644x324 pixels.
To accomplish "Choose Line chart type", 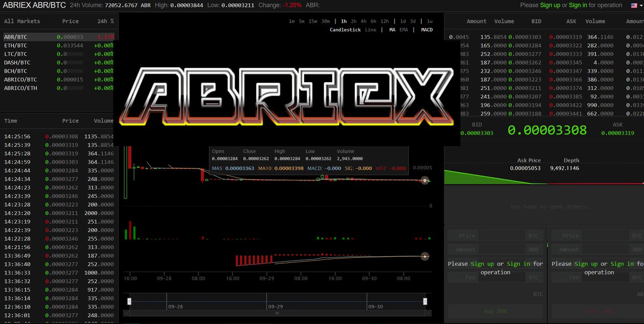I will (x=370, y=30).
